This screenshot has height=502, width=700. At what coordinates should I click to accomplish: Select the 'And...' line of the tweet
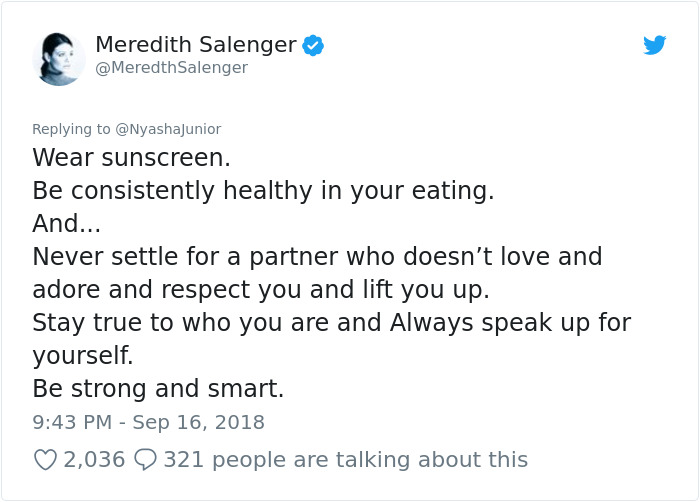(67, 223)
